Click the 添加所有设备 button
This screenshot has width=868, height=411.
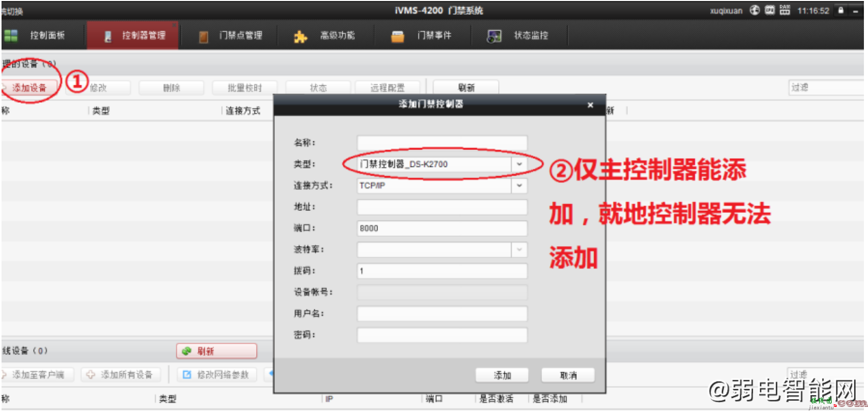tap(122, 375)
